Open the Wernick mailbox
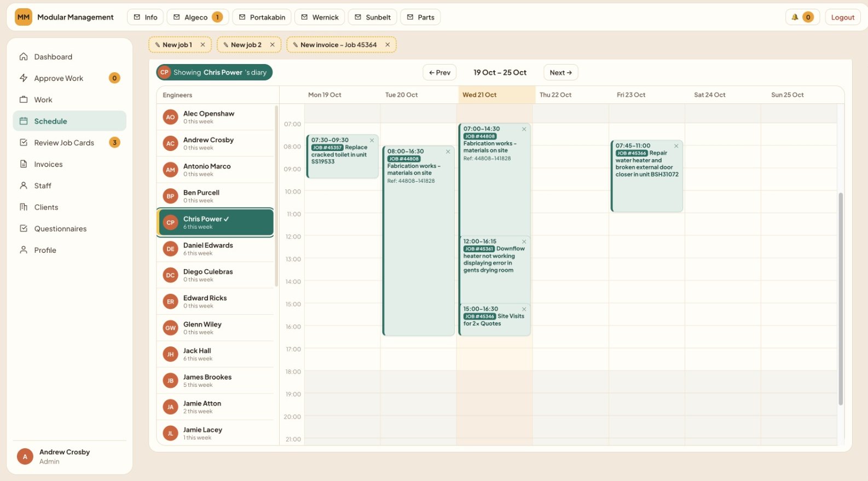 320,17
